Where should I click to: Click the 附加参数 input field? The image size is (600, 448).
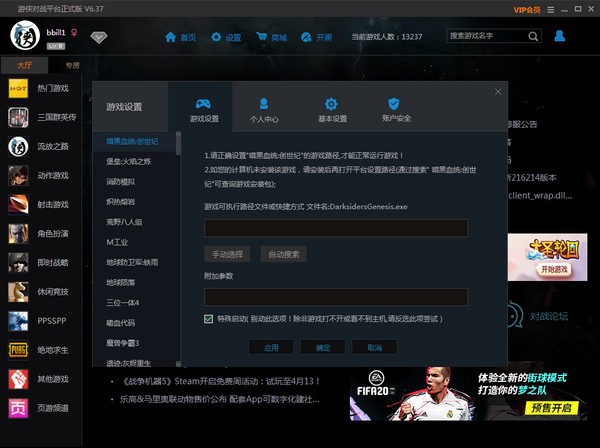tap(336, 296)
